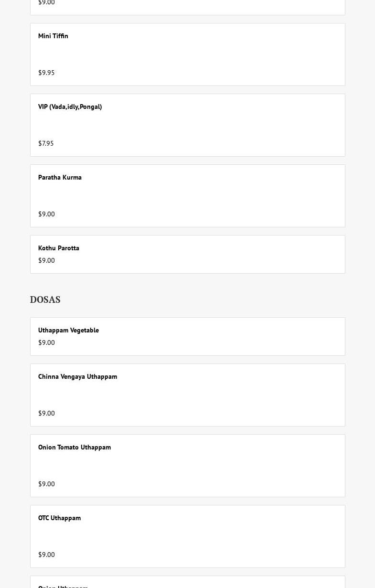Open the Mini Tiffin menu item
Viewport: 375px width, 588px height.
click(x=53, y=36)
